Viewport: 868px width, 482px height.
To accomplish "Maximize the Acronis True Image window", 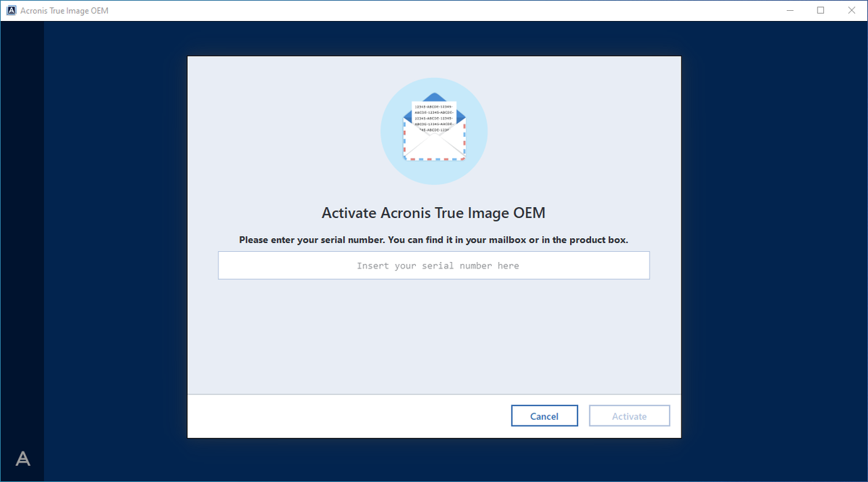I will (820, 10).
